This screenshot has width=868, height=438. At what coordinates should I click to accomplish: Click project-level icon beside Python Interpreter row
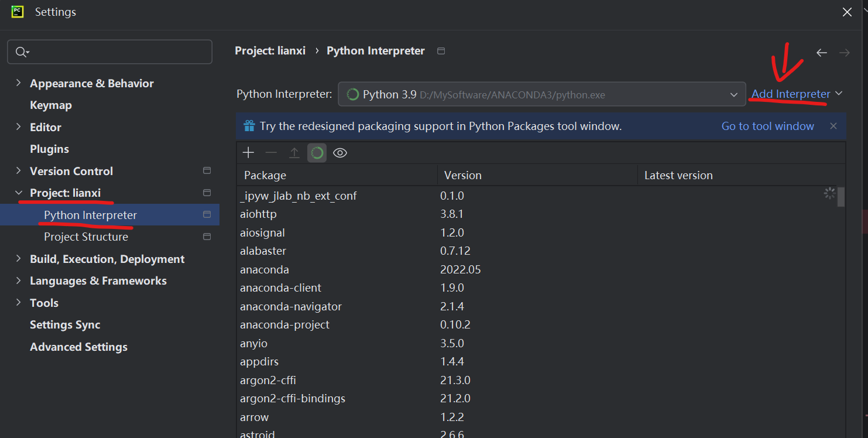click(x=207, y=215)
